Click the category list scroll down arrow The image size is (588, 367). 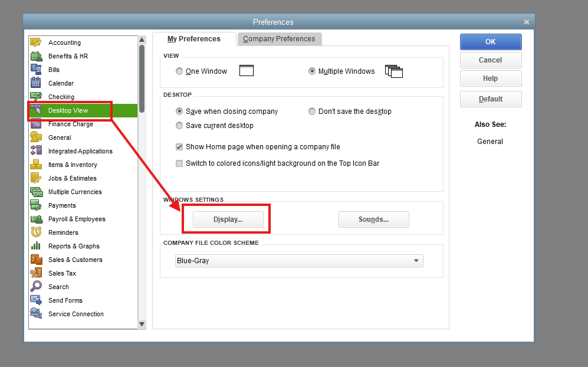142,324
